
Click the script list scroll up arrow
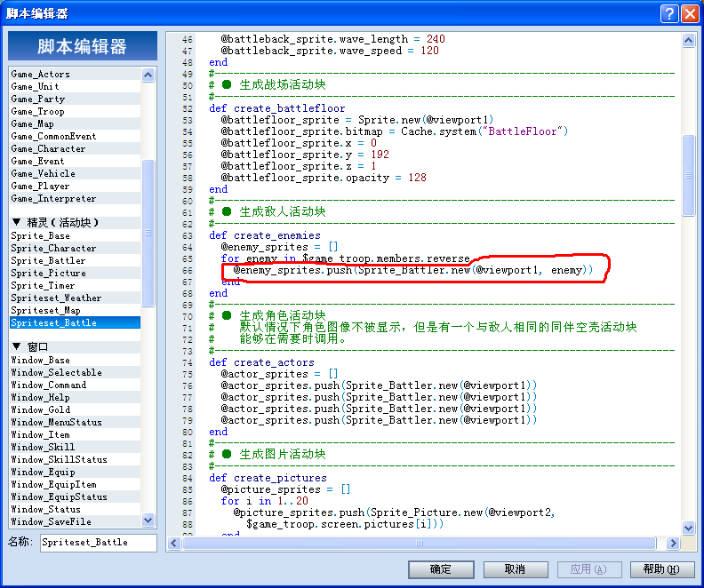[x=148, y=75]
